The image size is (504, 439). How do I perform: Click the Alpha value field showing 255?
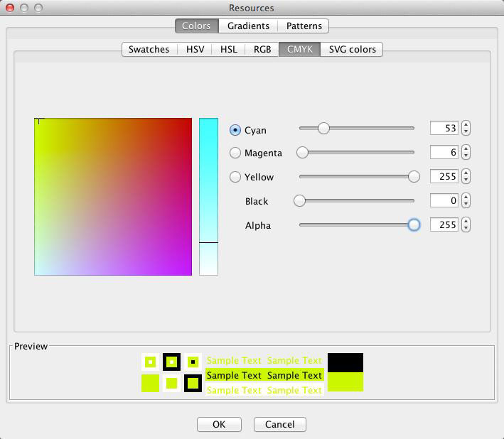pyautogui.click(x=444, y=224)
